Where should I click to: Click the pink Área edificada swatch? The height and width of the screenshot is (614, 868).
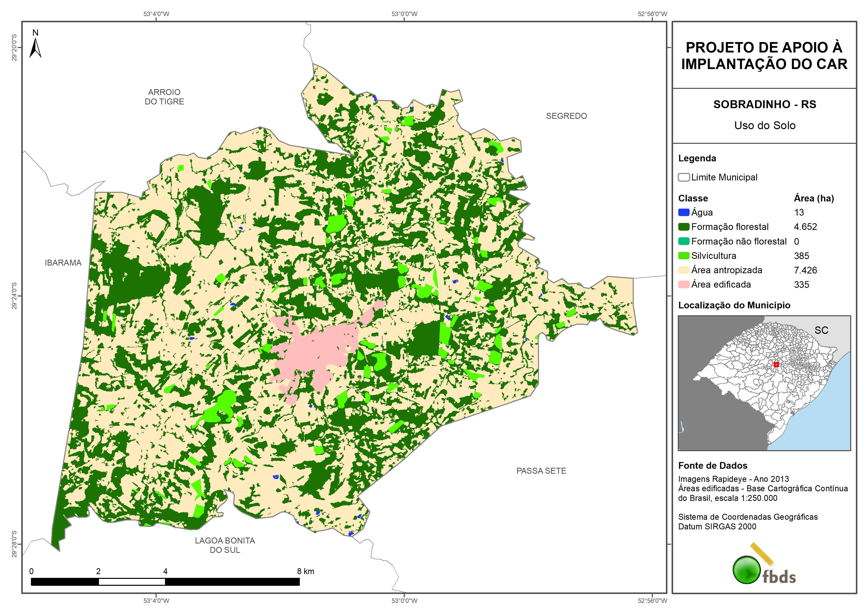pos(683,285)
